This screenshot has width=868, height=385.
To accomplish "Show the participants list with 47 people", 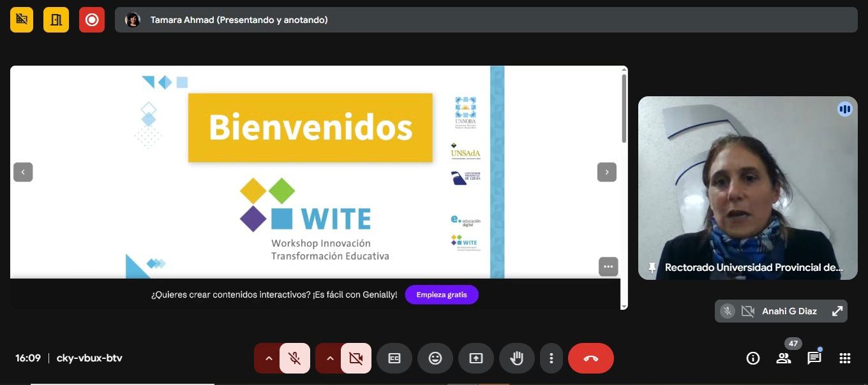I will click(x=784, y=358).
